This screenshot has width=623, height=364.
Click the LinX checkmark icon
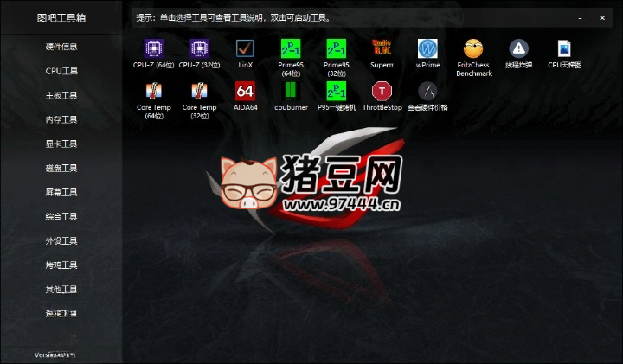click(245, 48)
